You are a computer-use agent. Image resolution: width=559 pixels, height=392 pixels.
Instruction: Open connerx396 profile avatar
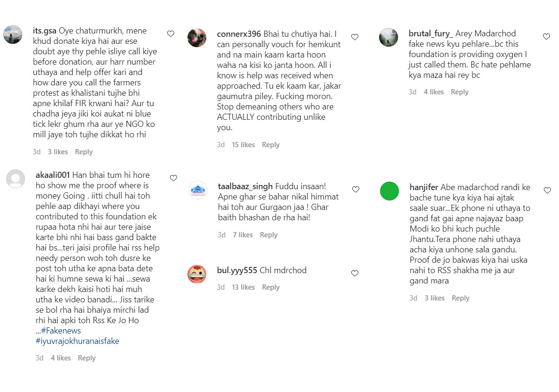coord(197,38)
